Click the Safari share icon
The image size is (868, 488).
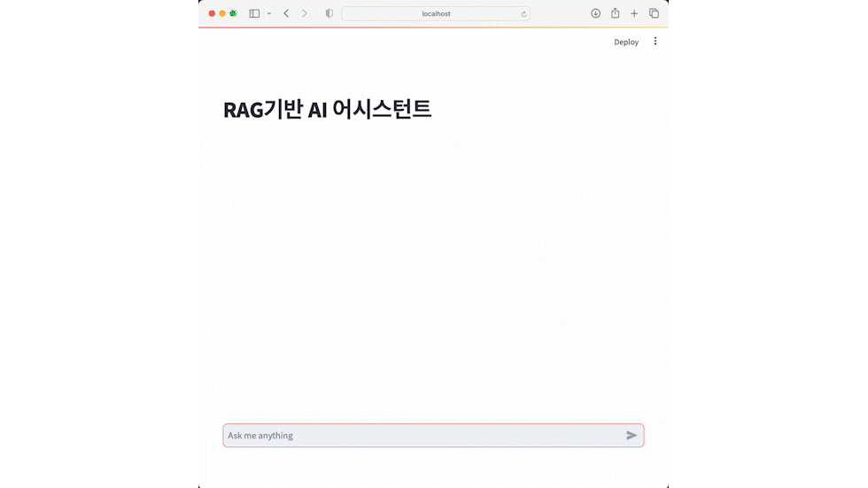615,13
